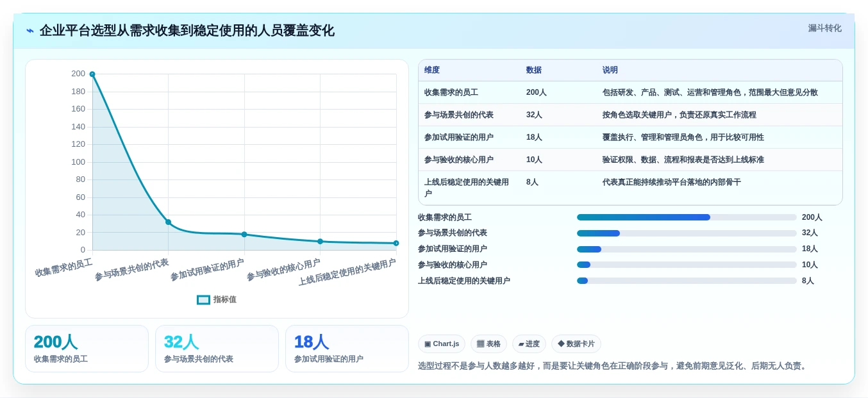
Task: Click the 8人 value in the table
Action: (532, 182)
